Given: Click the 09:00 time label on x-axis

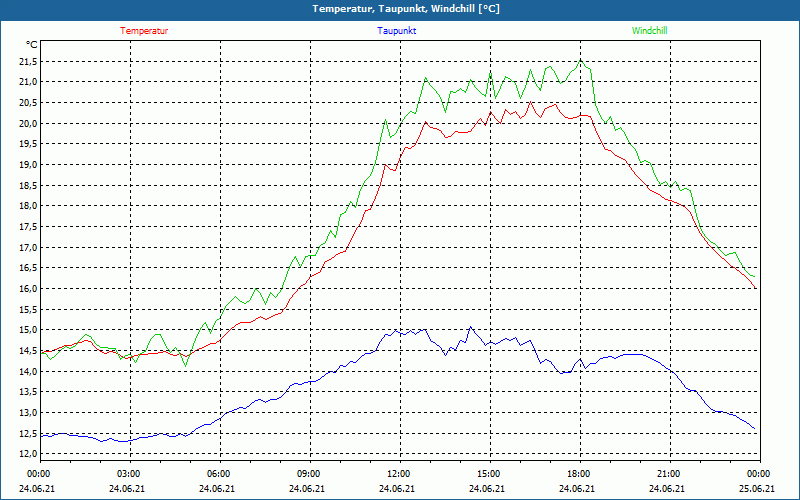Looking at the screenshot, I should [x=310, y=474].
